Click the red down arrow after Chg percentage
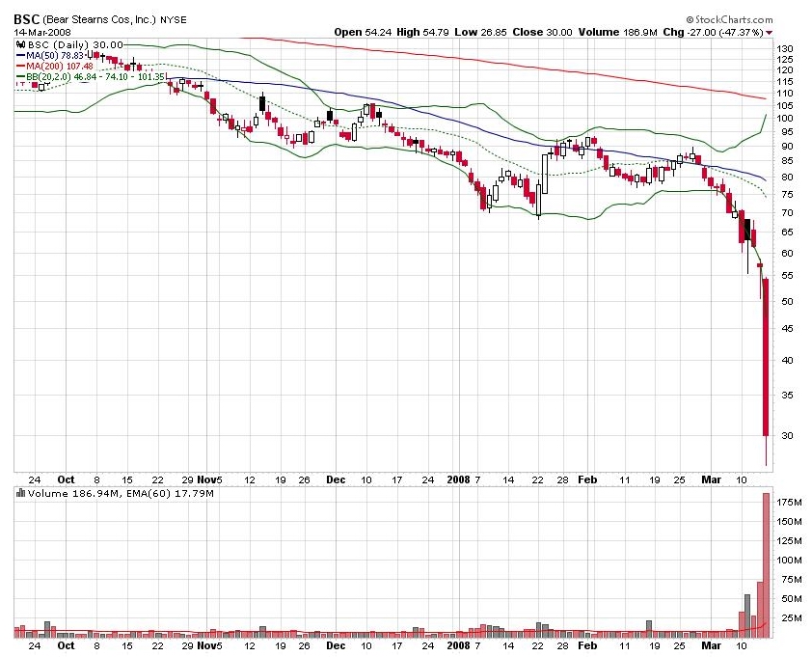 coord(769,33)
